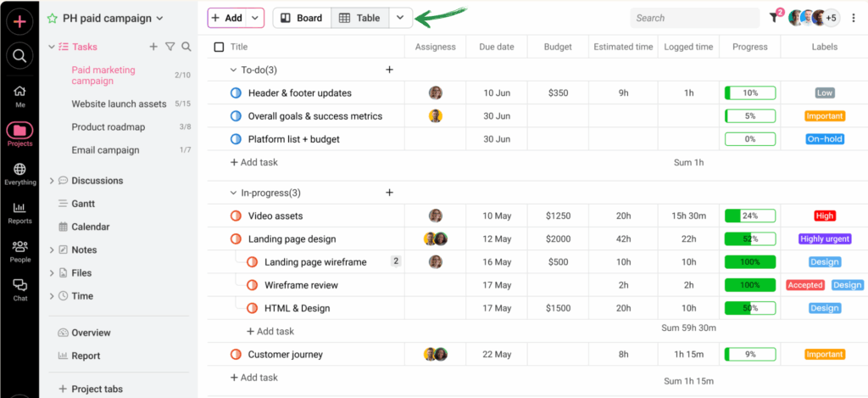This screenshot has height=398, width=868.
Task: Toggle status circle of Video assets
Action: [236, 216]
